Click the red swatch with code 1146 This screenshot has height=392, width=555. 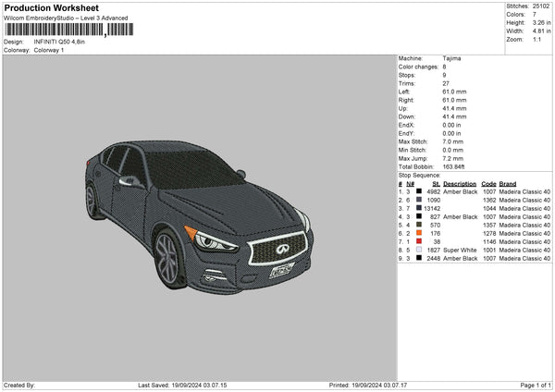420,241
